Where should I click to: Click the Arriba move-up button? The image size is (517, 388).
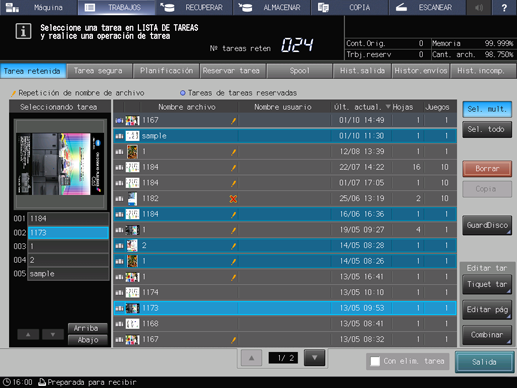pyautogui.click(x=88, y=328)
